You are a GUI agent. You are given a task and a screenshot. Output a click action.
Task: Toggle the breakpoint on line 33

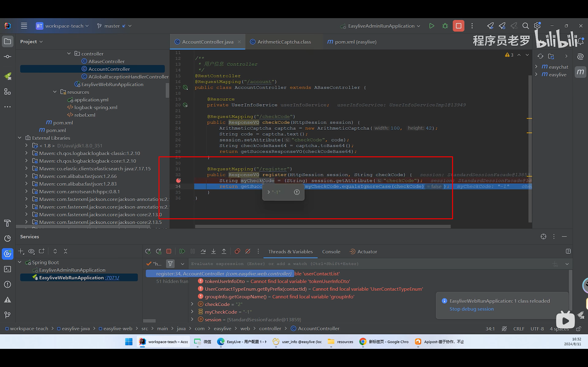click(x=178, y=180)
